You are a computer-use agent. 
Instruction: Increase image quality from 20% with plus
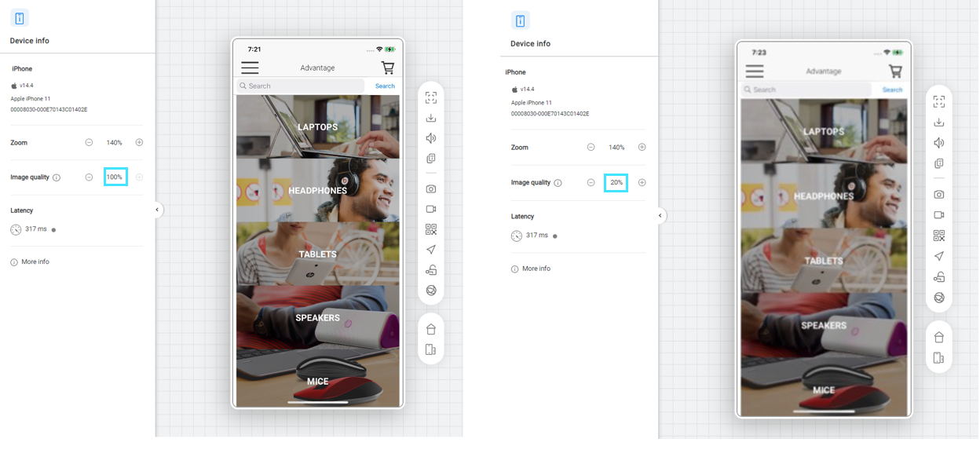[642, 183]
